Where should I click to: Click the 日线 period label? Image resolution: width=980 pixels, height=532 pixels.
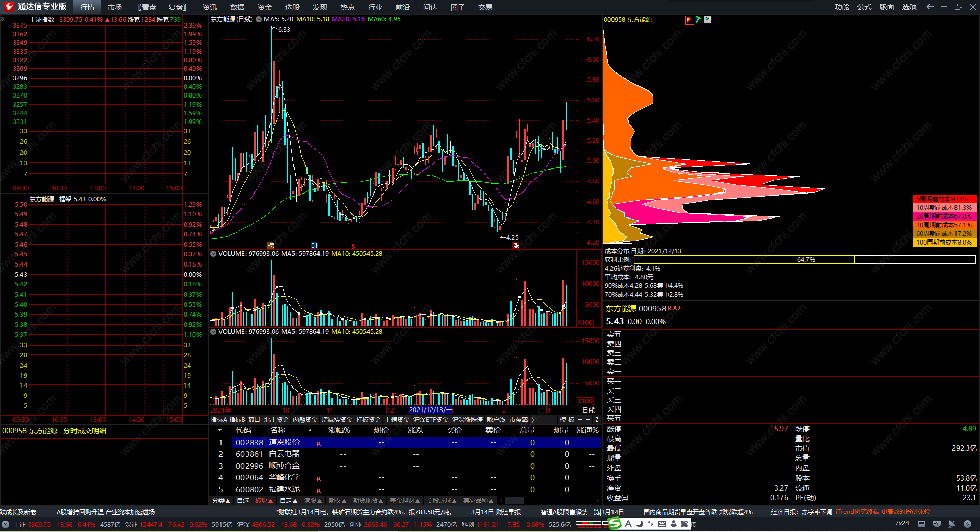click(589, 410)
